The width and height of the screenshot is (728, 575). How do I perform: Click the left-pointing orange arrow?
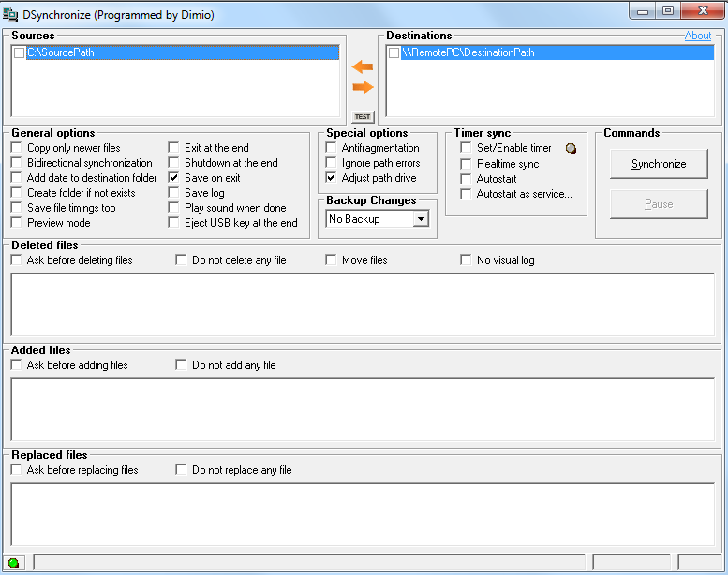362,67
